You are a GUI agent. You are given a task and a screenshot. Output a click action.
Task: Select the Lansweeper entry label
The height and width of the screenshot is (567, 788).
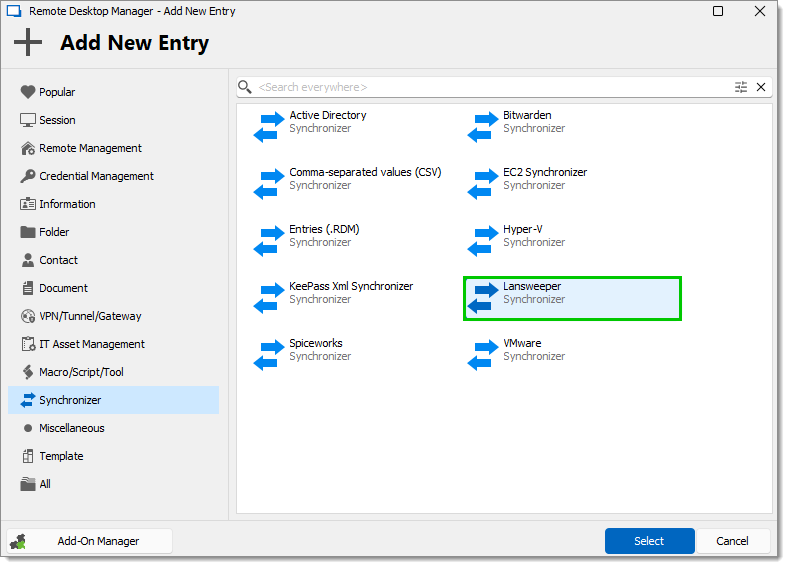click(x=532, y=286)
